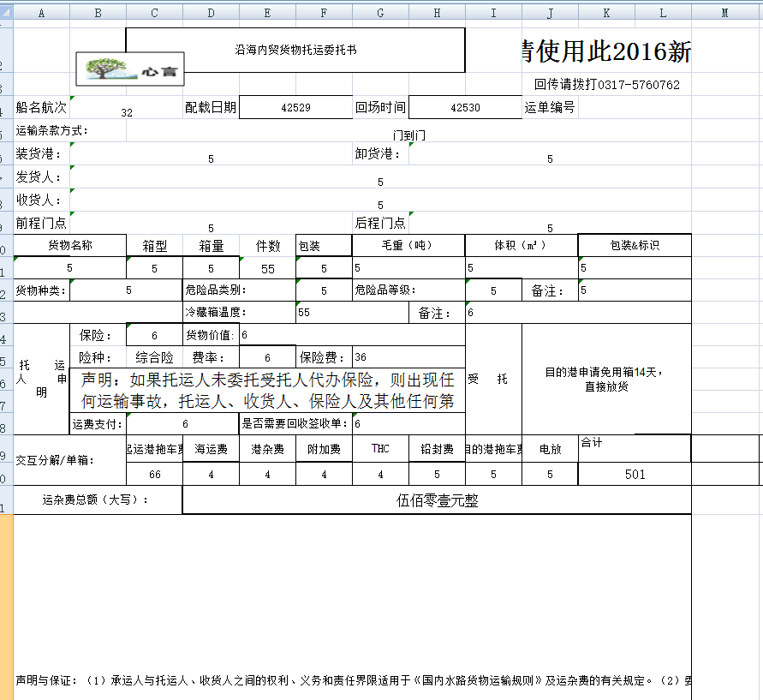Select column M header

coord(724,13)
